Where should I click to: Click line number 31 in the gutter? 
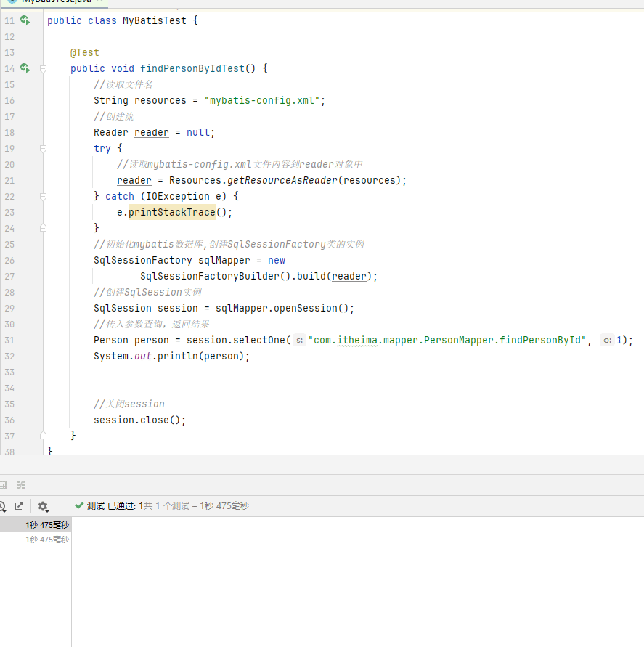9,340
